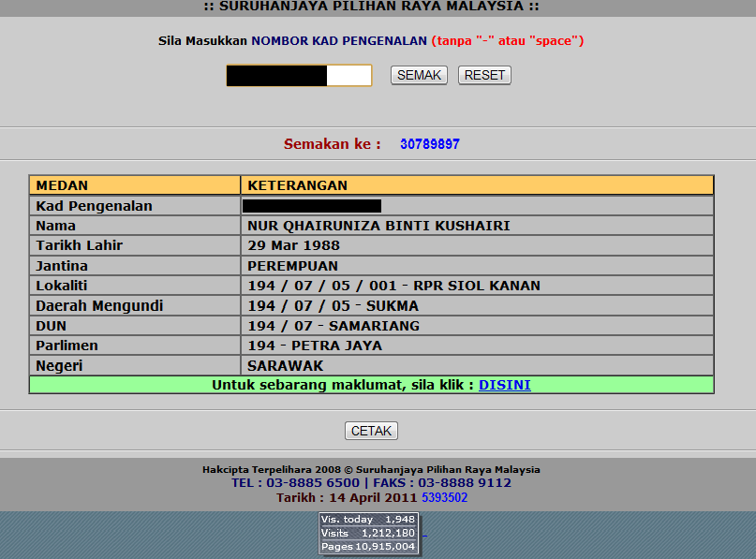This screenshot has width=756, height=559.
Task: Click the Kad Pengenalan row label
Action: point(94,206)
